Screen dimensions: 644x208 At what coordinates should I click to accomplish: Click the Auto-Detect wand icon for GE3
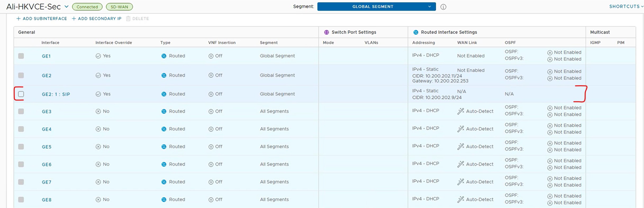pos(461,111)
